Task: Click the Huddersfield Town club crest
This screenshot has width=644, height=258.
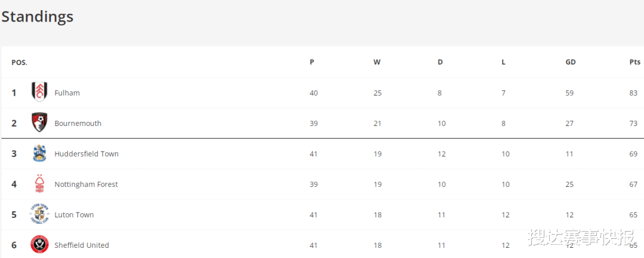Action: (39, 153)
